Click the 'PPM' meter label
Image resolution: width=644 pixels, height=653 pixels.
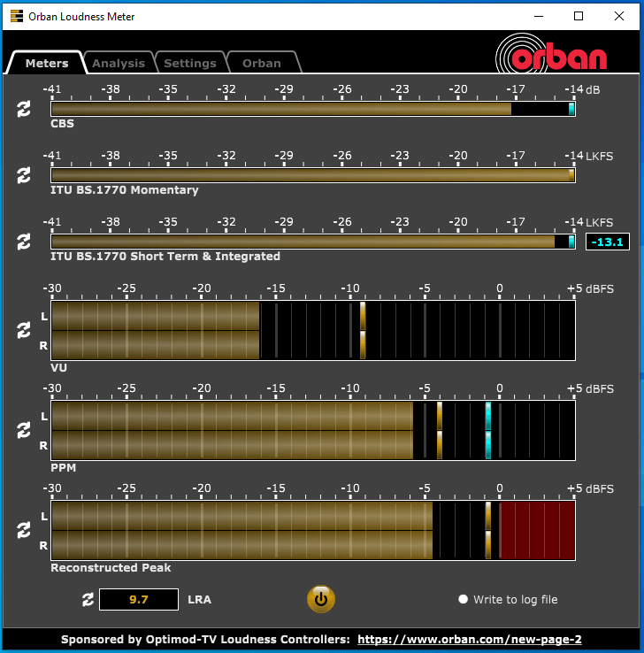[x=64, y=468]
